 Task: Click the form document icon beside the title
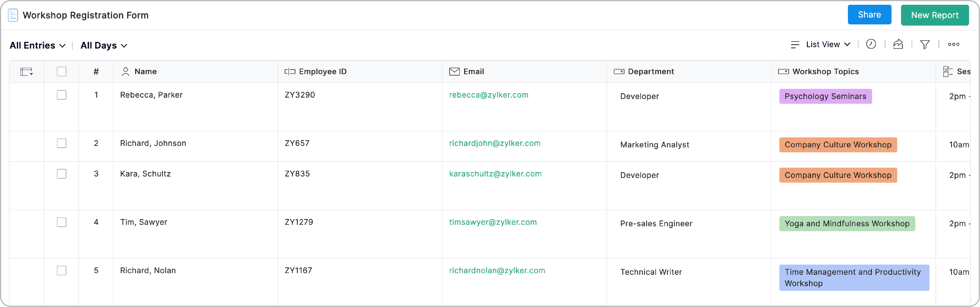[x=13, y=15]
